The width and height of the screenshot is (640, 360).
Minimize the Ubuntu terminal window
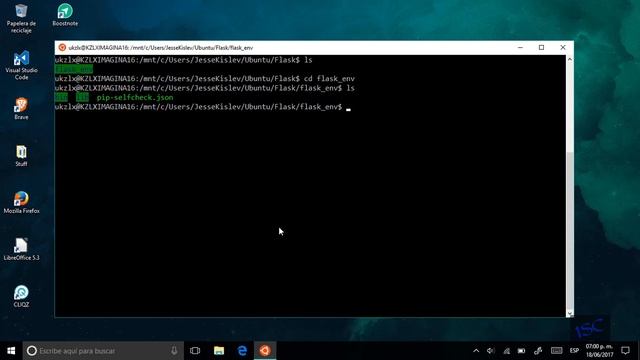520,48
